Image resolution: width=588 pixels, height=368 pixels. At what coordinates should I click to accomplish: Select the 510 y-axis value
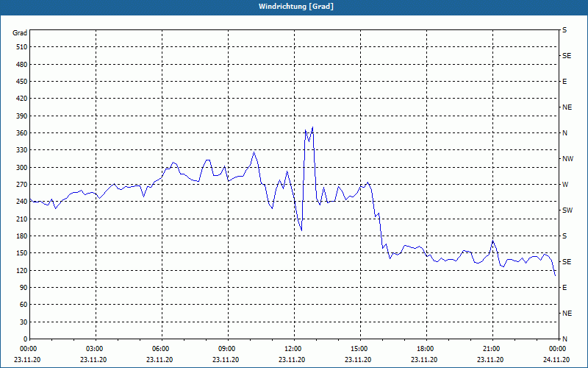(22, 47)
